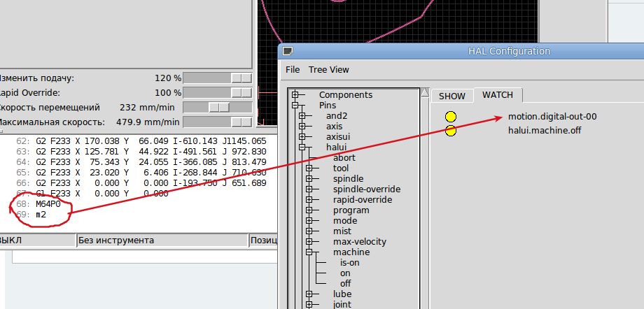This screenshot has width=644, height=309.
Task: Select G-code line 63
Action: 141,152
